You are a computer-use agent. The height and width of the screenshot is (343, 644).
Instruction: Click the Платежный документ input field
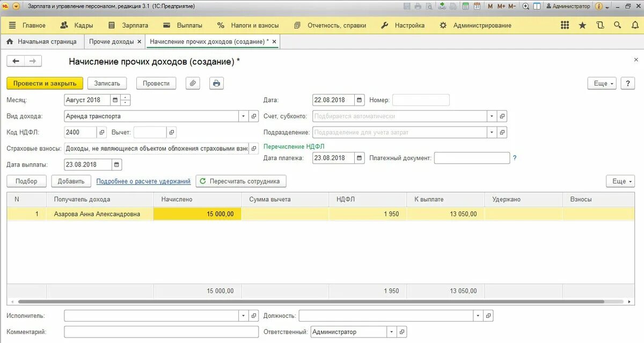[472, 158]
